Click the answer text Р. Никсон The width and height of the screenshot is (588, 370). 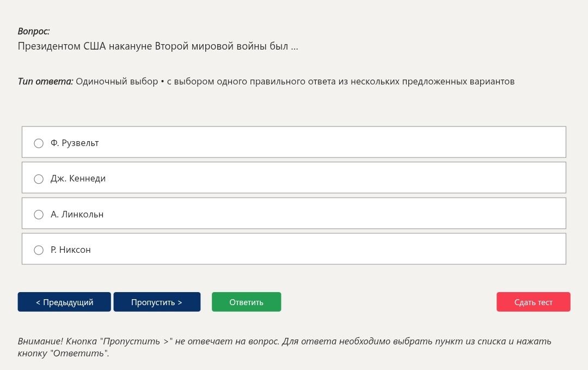(x=70, y=250)
